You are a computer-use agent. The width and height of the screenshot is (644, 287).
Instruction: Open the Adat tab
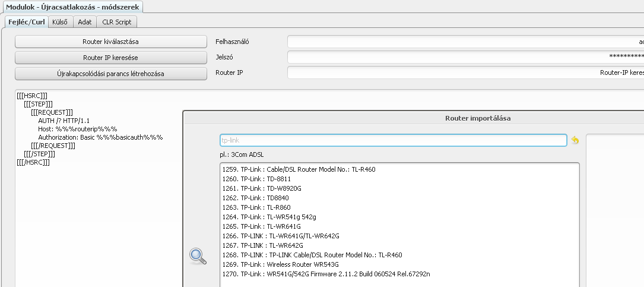pyautogui.click(x=85, y=22)
